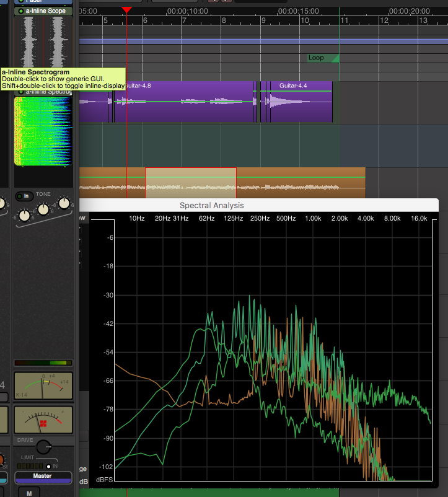The height and width of the screenshot is (497, 448).
Task: Click the K-14 loudness meter
Action: click(x=43, y=386)
